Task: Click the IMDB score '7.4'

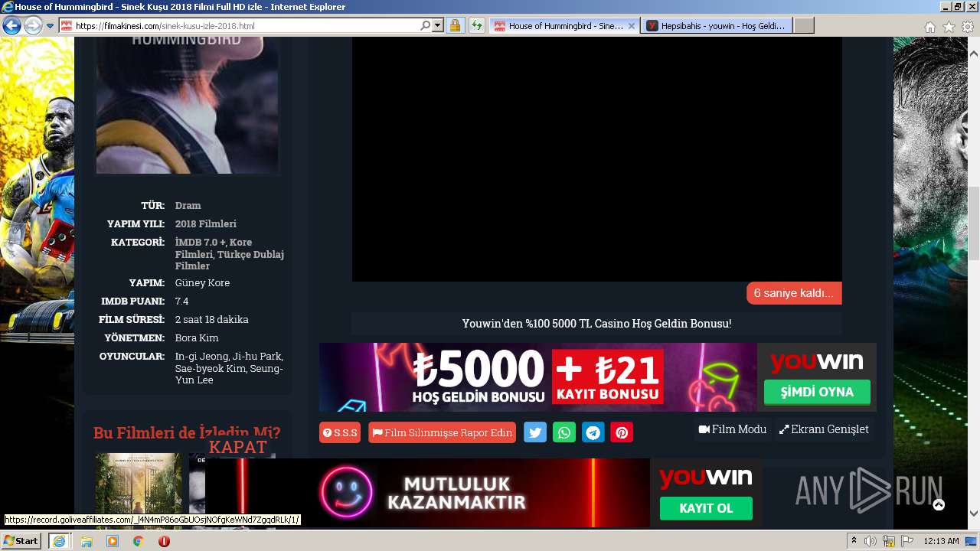Action: pos(181,301)
